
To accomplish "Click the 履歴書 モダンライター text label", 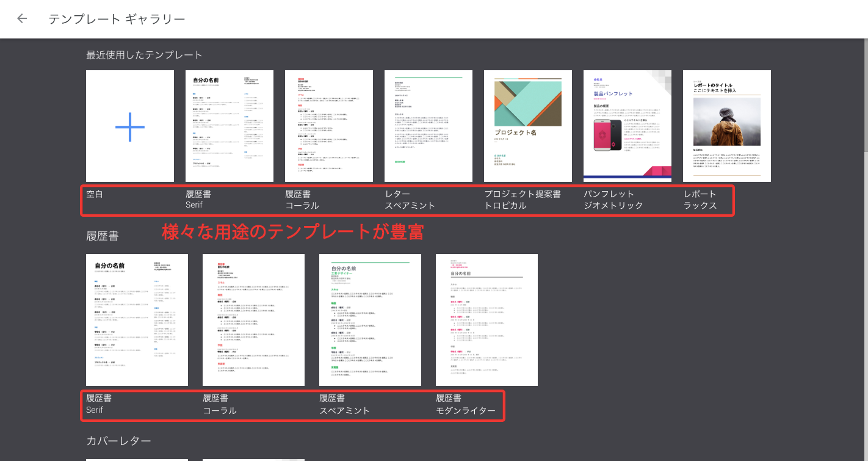I will tap(466, 404).
